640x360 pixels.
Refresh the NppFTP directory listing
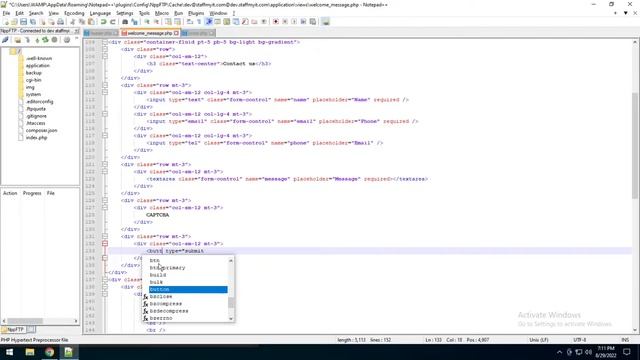(45, 40)
